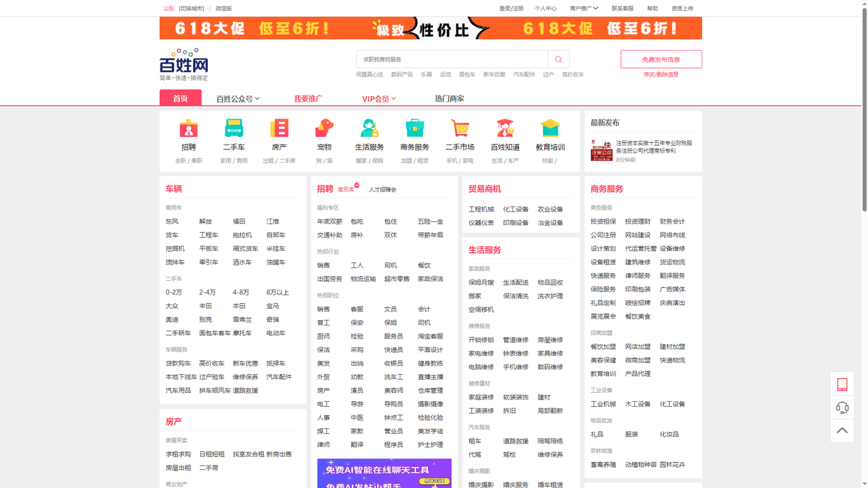Click the 开锁修锁 service link

pyautogui.click(x=481, y=340)
